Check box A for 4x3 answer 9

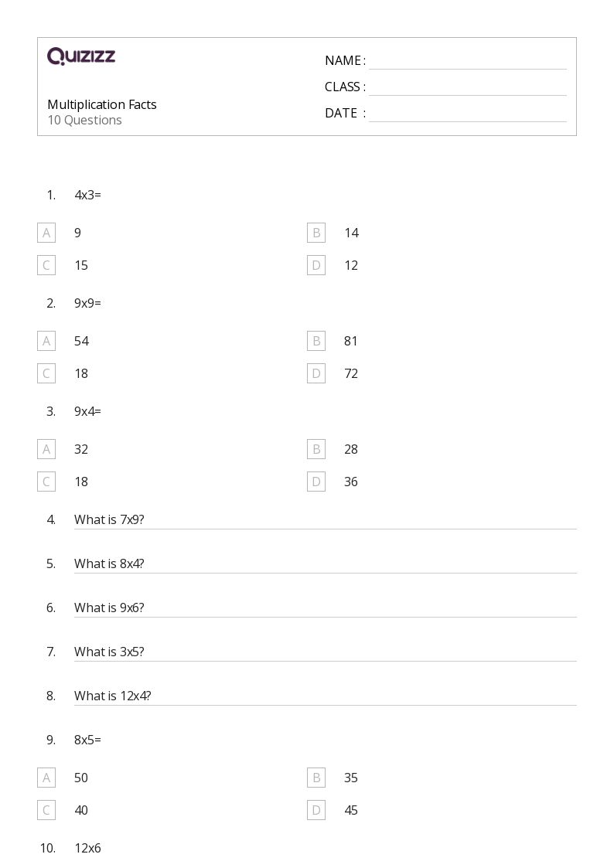(x=46, y=233)
